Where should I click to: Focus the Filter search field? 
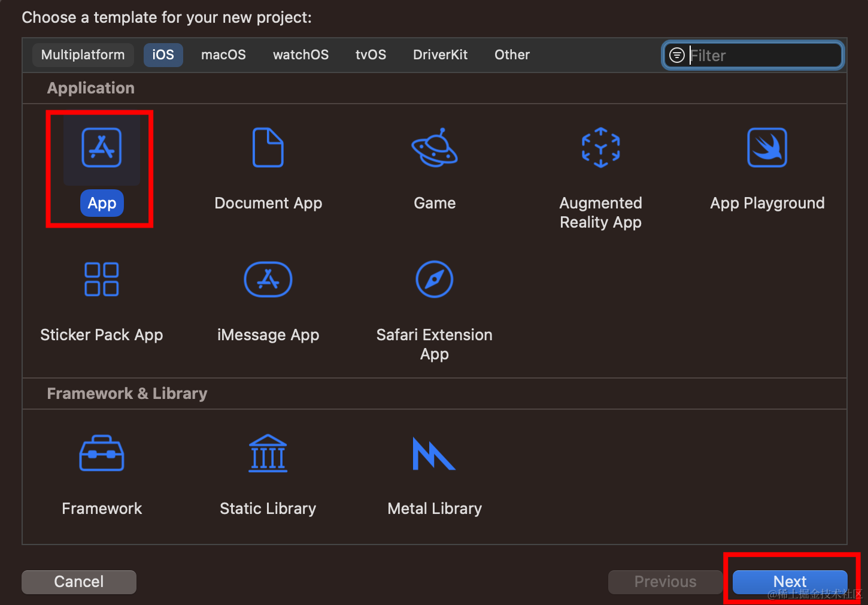tap(754, 56)
